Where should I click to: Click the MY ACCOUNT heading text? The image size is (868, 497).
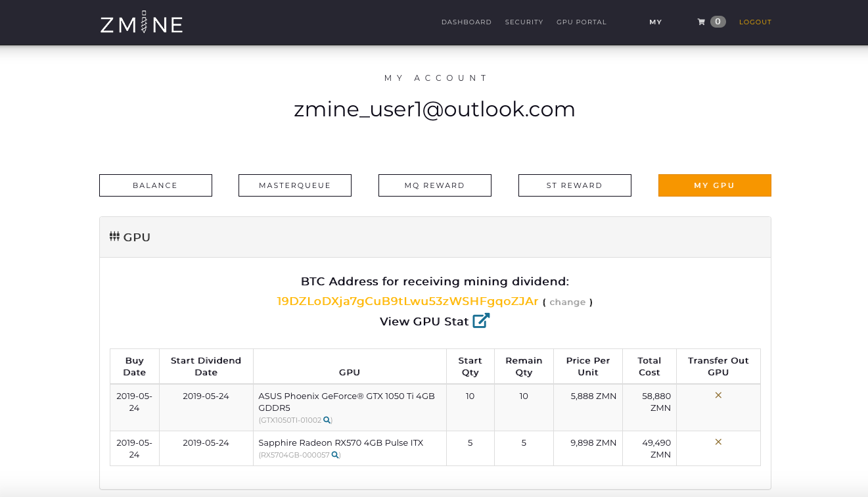click(x=435, y=78)
